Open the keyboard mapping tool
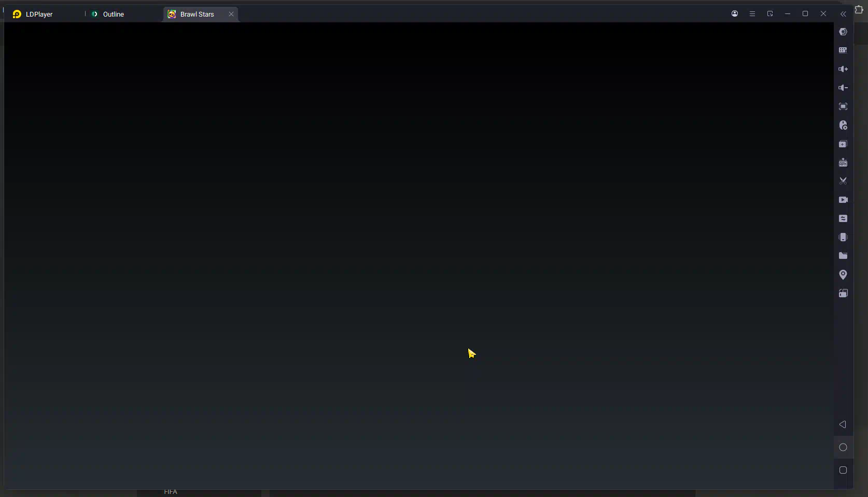868x497 pixels. 843,50
